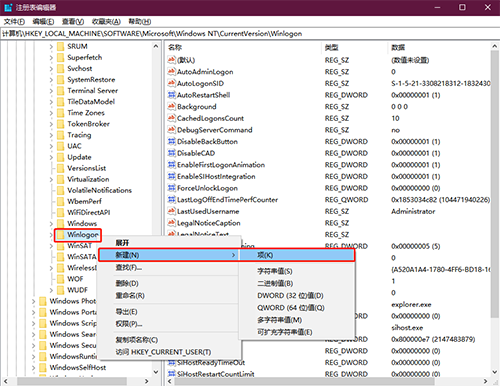This screenshot has height=386, width=500.
Task: Click the Superfetch folder icon
Action: click(60, 57)
